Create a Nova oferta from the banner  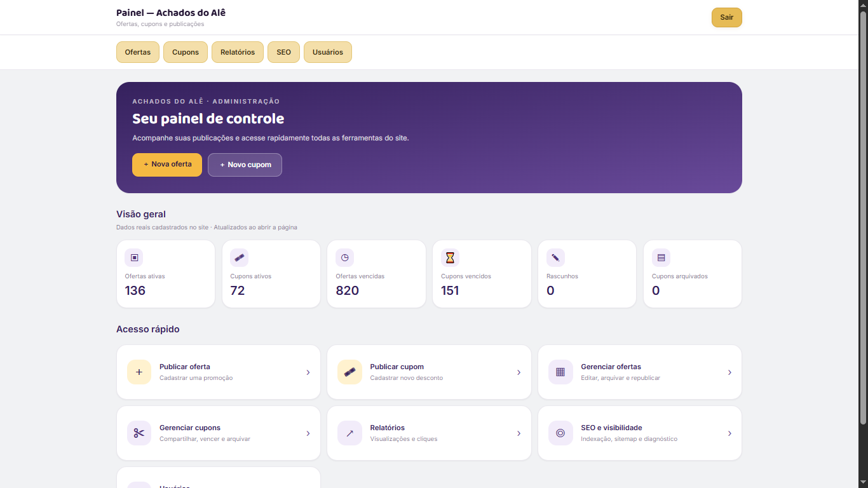point(167,165)
